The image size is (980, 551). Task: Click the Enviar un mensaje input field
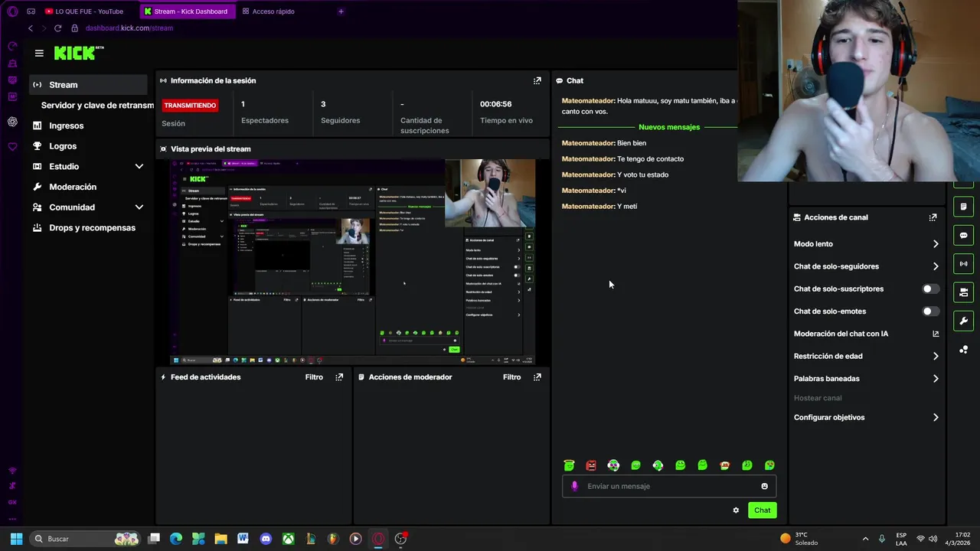(669, 486)
